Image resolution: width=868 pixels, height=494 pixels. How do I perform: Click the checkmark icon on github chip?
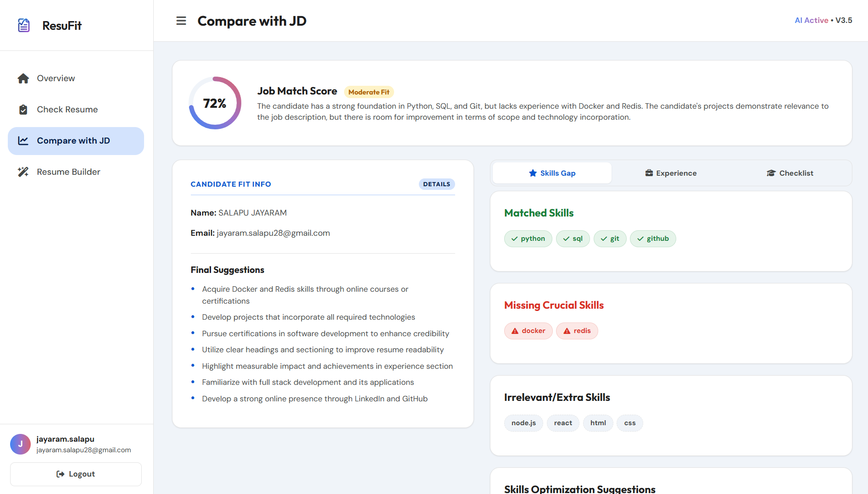click(x=640, y=239)
